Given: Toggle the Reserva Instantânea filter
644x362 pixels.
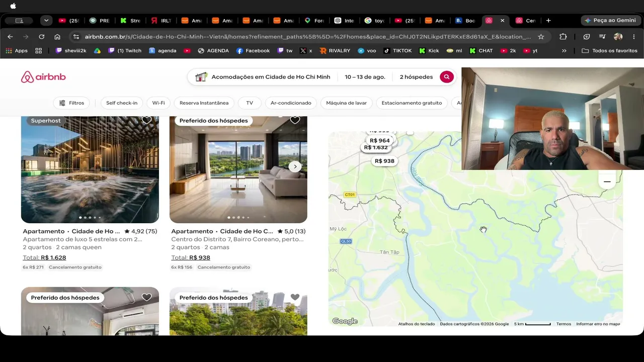Looking at the screenshot, I should (204, 103).
